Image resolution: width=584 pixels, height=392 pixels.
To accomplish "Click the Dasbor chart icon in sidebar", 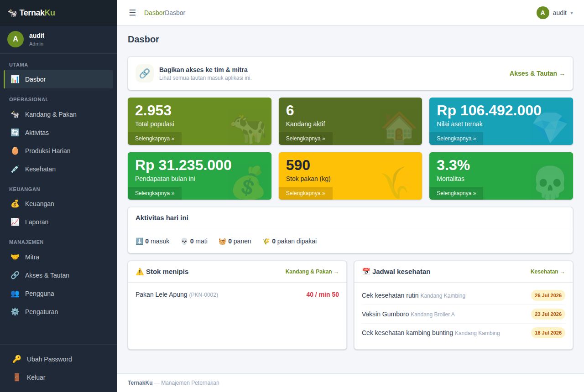I will (15, 79).
